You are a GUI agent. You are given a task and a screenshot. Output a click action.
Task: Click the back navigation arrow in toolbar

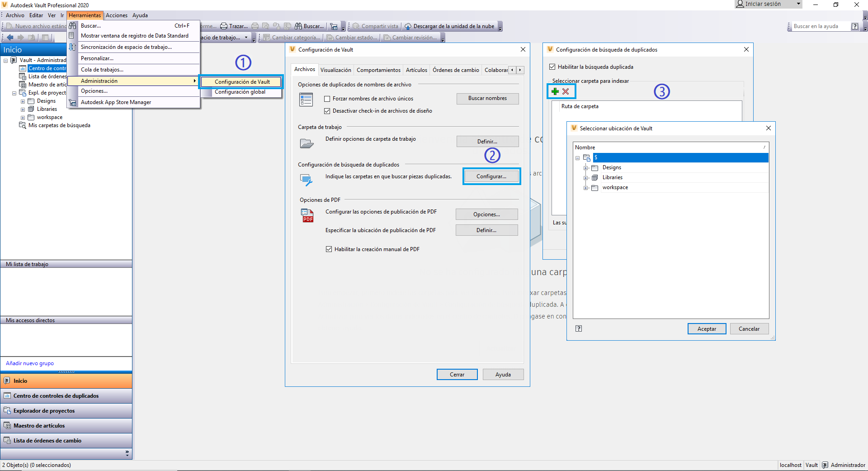pos(10,38)
